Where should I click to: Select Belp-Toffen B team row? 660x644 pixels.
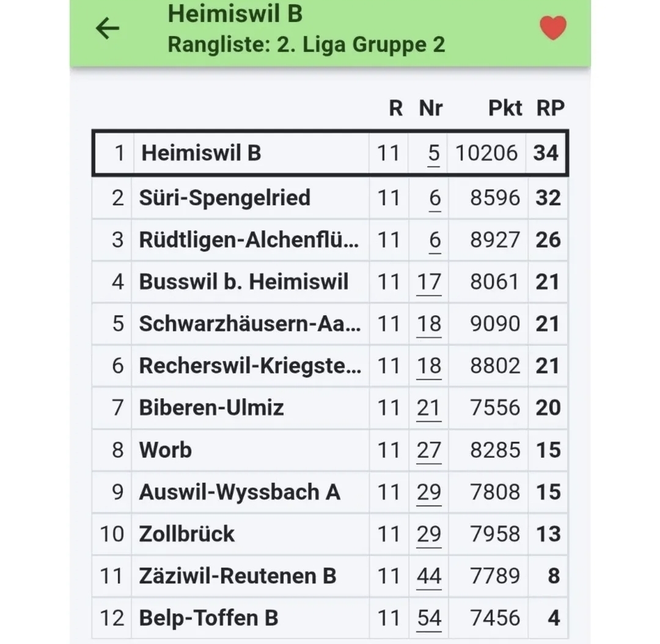[x=208, y=618]
